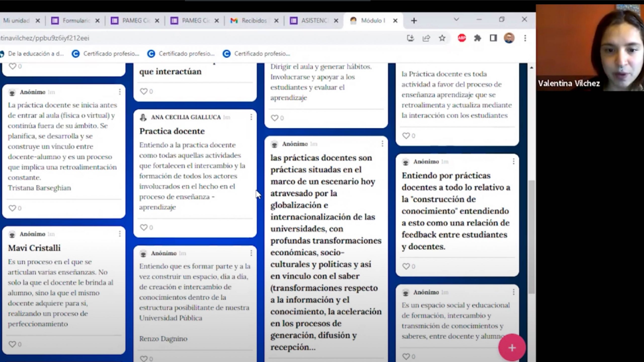The width and height of the screenshot is (644, 362).
Task: Open three-dot menu on Mavi Cristalli post
Action: tap(120, 234)
